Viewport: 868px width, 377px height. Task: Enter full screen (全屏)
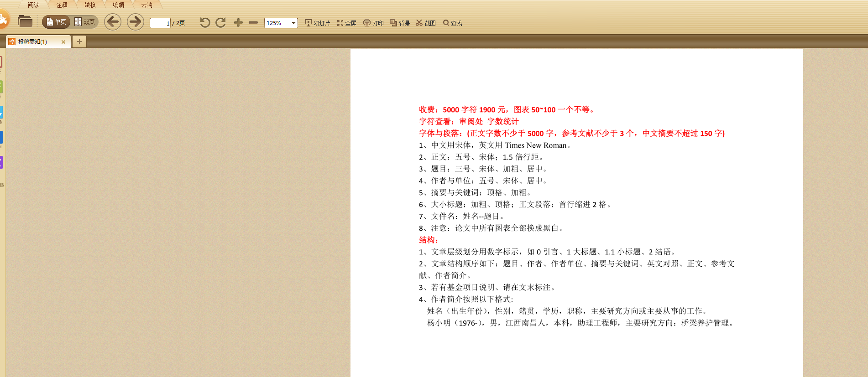click(346, 23)
